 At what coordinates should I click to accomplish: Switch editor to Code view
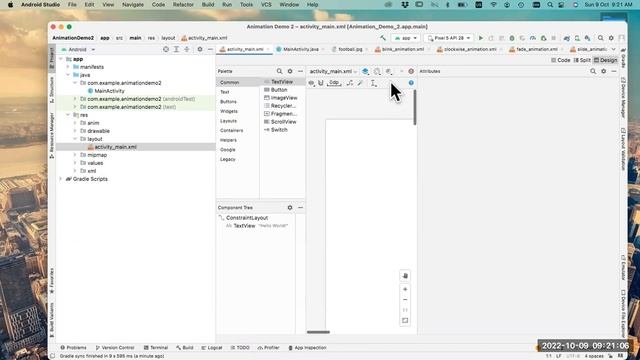tap(560, 60)
